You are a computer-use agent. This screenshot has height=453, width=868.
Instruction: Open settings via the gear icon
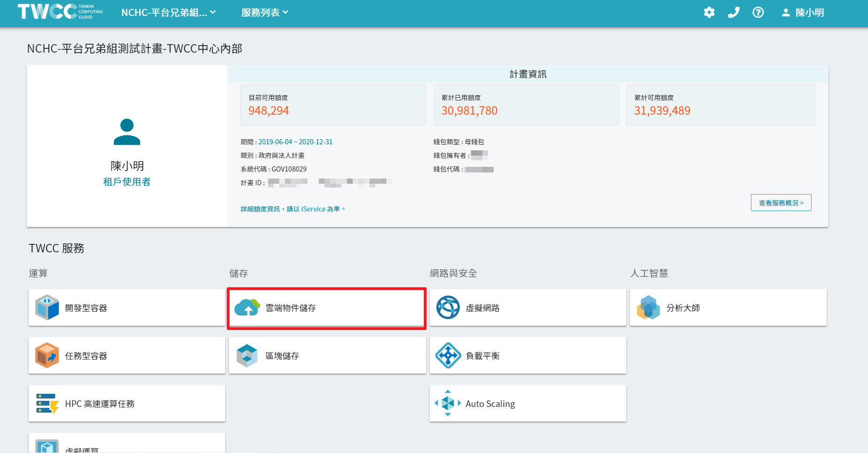tap(709, 13)
